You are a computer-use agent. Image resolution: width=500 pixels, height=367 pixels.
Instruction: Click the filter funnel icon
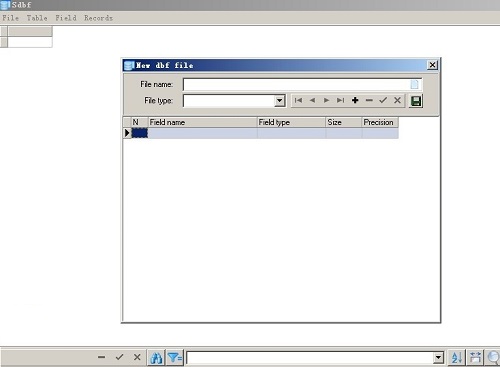(x=175, y=358)
